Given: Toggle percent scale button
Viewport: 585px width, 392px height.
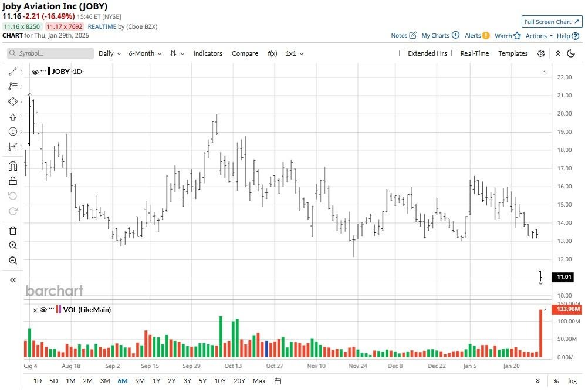Looking at the screenshot, I should [556, 381].
